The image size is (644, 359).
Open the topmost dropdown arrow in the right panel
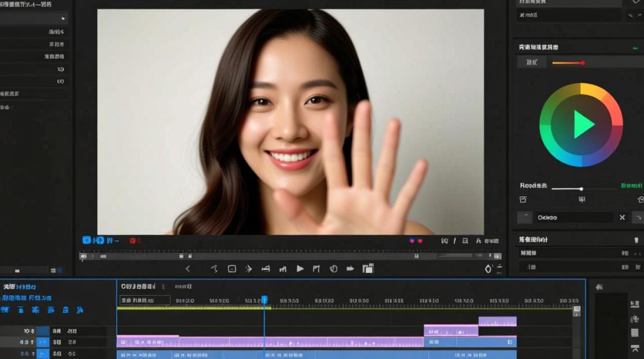636,2
